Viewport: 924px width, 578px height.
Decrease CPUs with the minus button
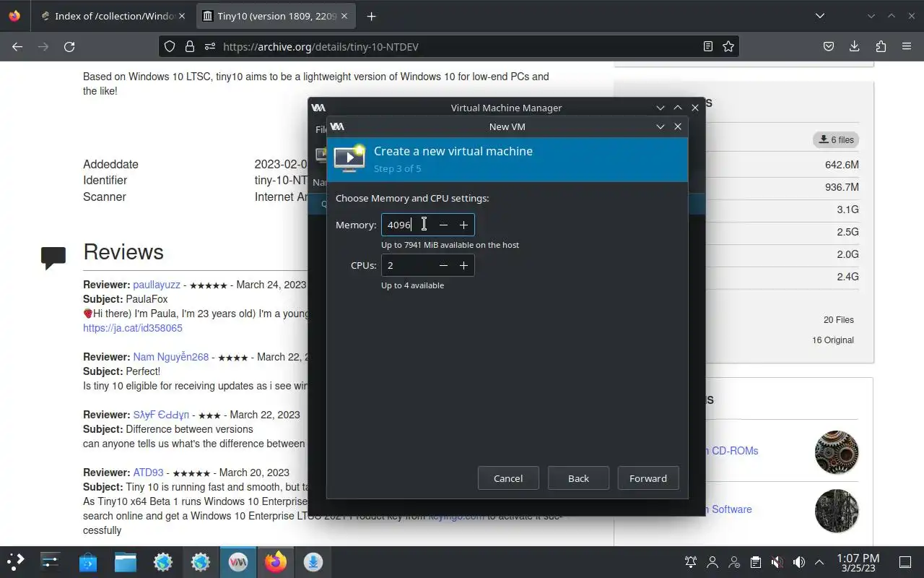[444, 265]
